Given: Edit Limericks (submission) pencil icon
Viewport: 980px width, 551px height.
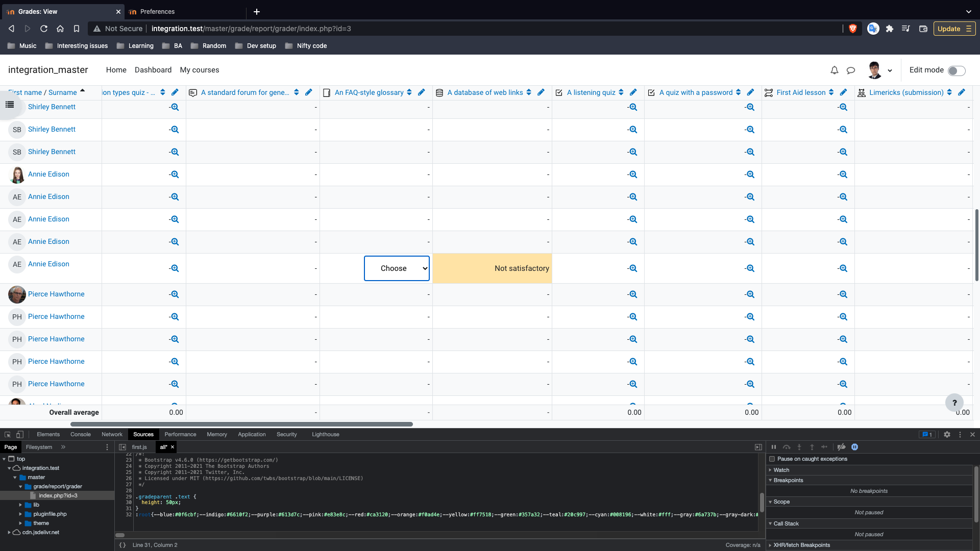Looking at the screenshot, I should [x=962, y=92].
